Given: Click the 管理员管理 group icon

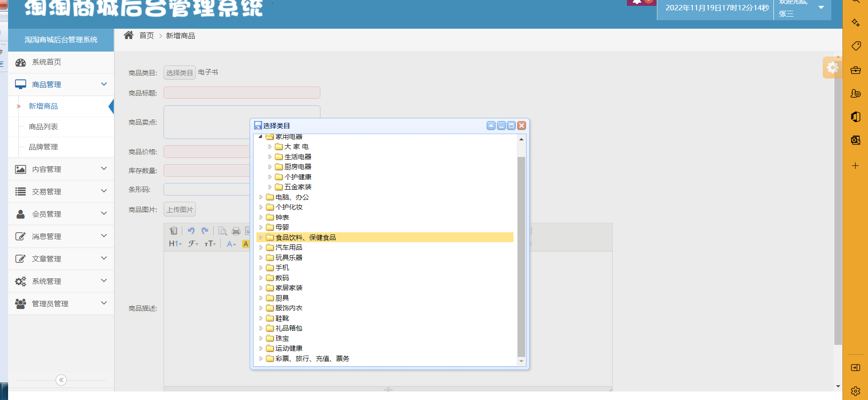Looking at the screenshot, I should (21, 304).
